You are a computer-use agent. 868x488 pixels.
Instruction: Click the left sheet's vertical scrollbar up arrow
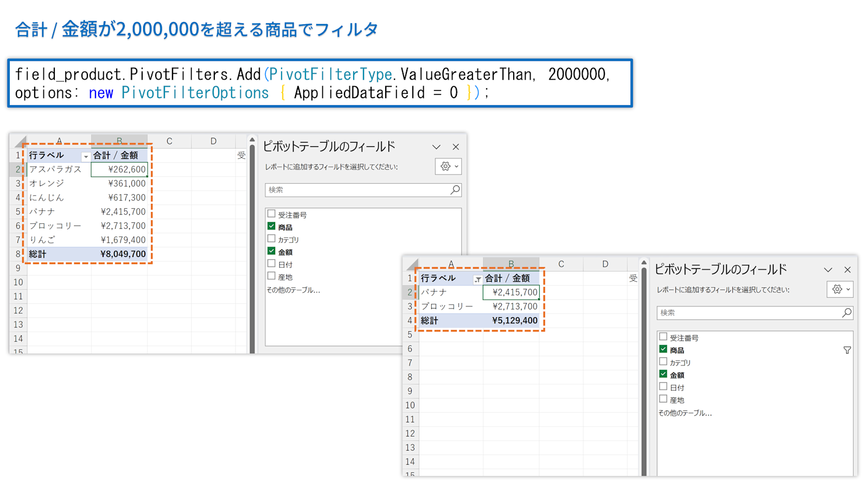click(252, 140)
